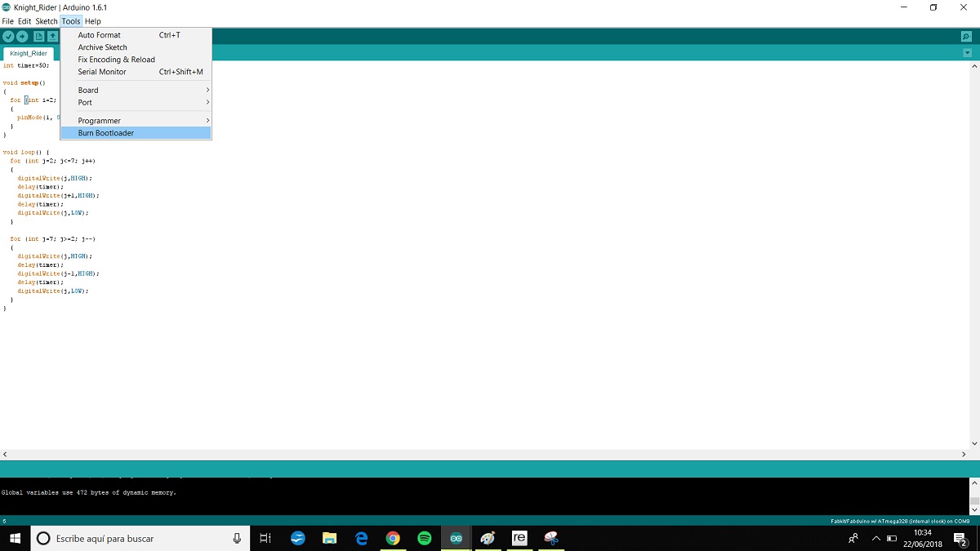The image size is (980, 551).
Task: Click 'for (int j=2; j<=7; j++)' line
Action: [x=53, y=161]
